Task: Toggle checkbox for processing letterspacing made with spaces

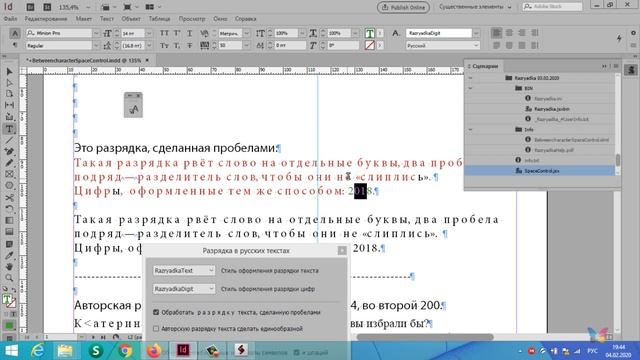Action: click(156, 312)
